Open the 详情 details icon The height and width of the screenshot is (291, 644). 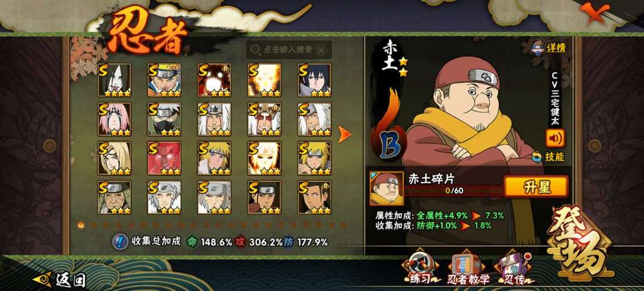[x=549, y=48]
